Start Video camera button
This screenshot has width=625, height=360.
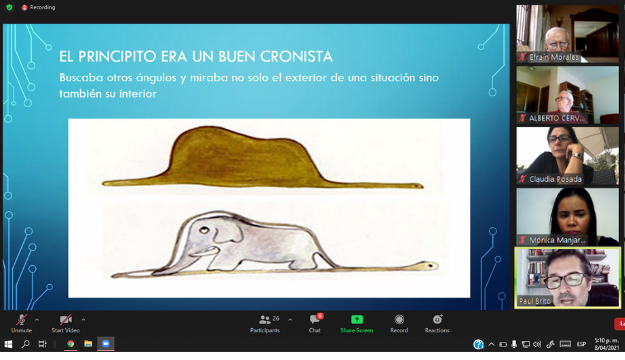(x=66, y=323)
